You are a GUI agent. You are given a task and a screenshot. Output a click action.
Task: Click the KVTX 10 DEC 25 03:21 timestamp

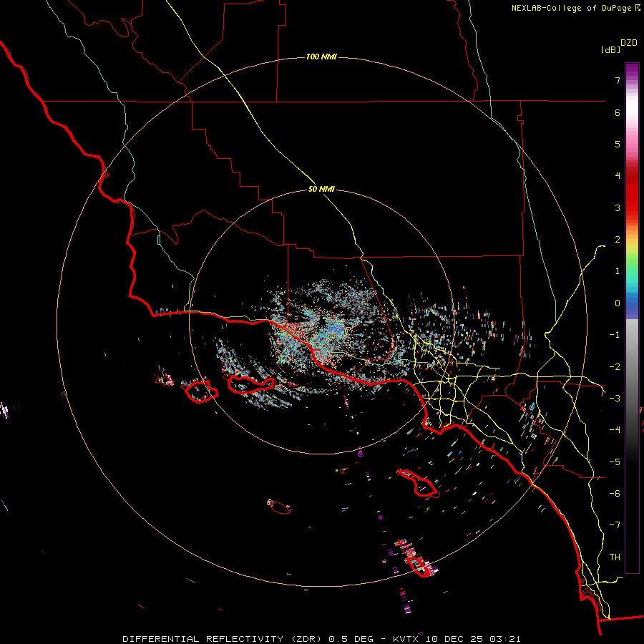457,639
